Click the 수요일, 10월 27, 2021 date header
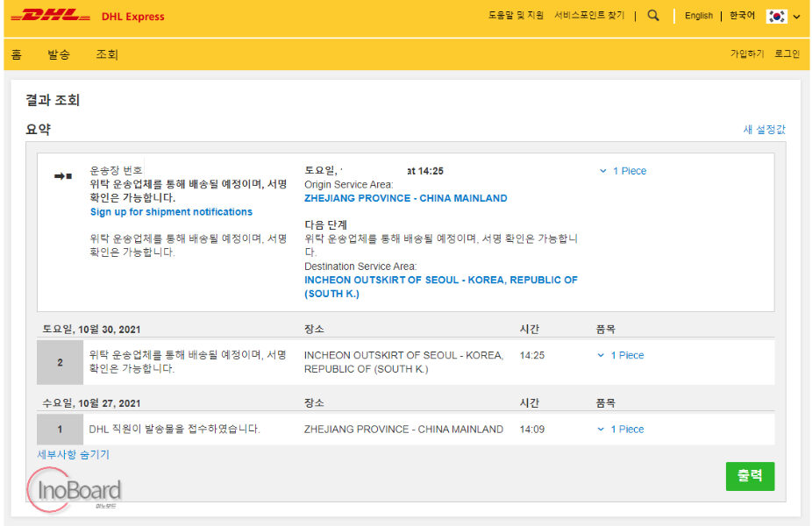 [91, 403]
